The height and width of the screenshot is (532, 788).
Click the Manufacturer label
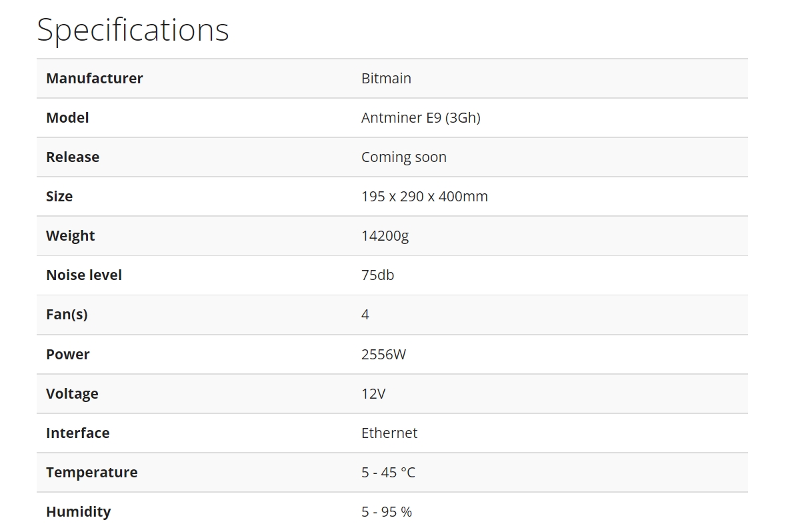pyautogui.click(x=94, y=78)
